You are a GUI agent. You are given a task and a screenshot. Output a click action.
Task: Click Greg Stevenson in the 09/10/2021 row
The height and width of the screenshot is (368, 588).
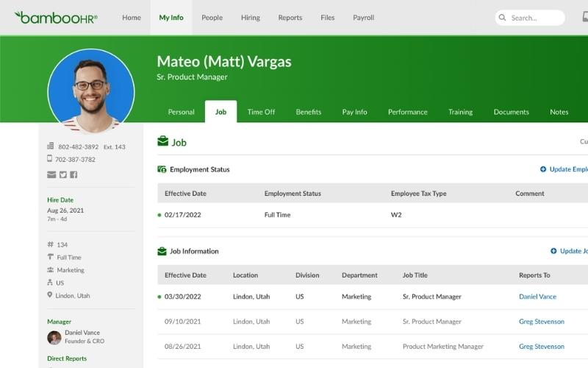541,322
